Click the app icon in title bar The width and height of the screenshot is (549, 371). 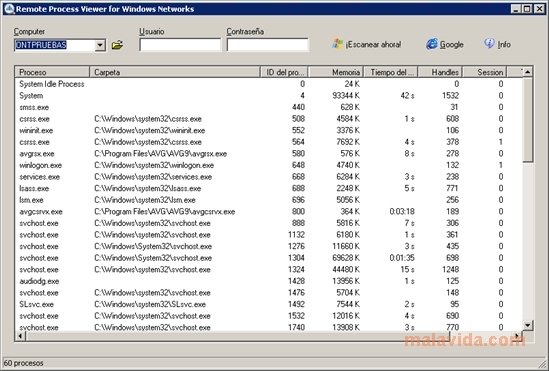[9, 9]
